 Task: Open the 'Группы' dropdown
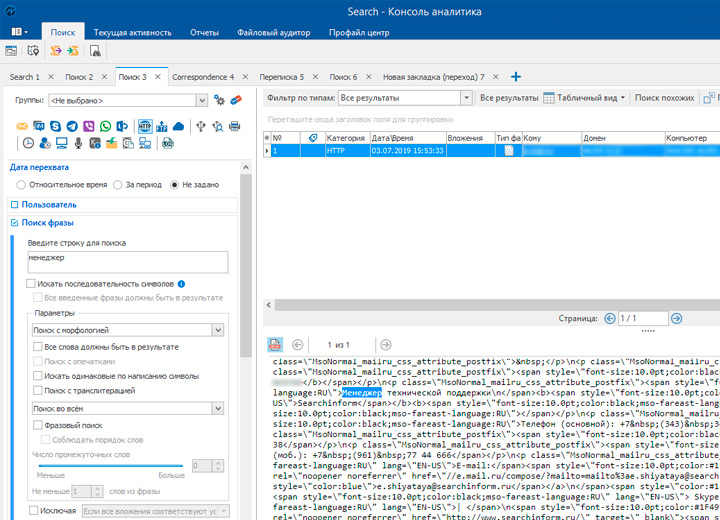[202, 101]
